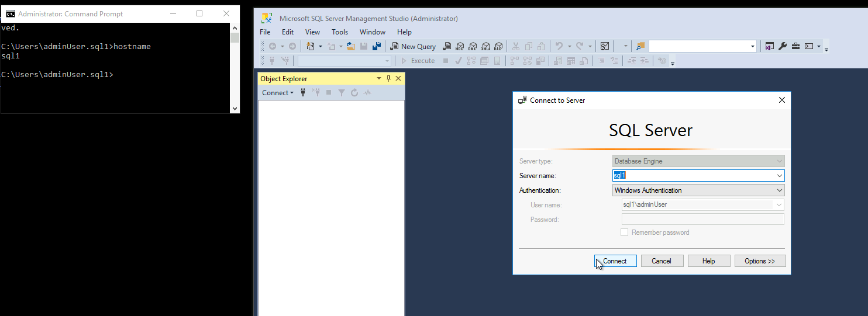
Task: Click the Command Prompt scroll down arrow
Action: pyautogui.click(x=235, y=108)
